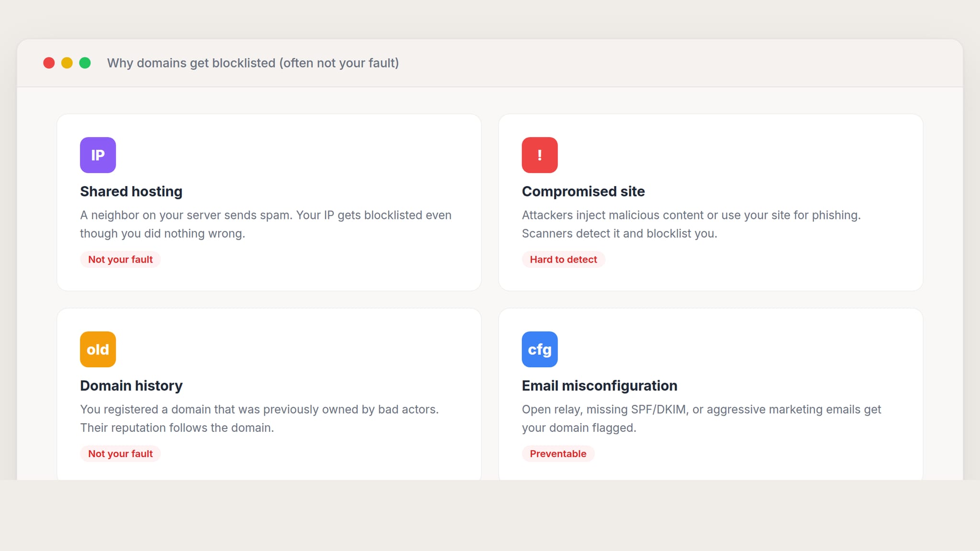Click the orange 'old' icon
Image resolution: width=980 pixels, height=551 pixels.
(98, 349)
